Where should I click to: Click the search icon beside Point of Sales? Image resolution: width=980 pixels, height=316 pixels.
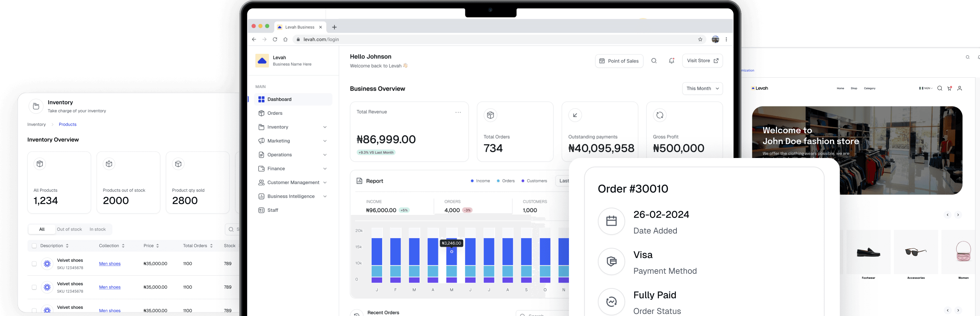tap(654, 61)
